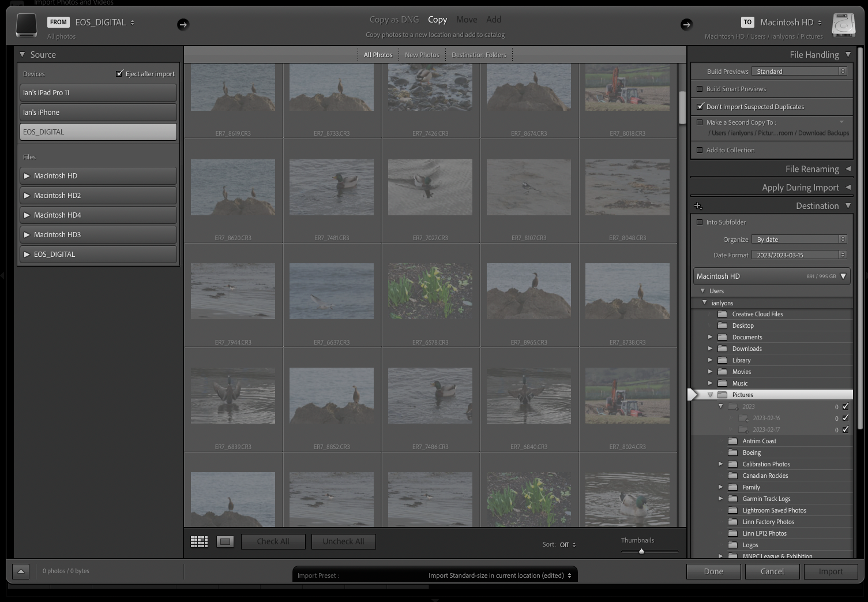Click the arrow icon next to the source panel
868x602 pixels.
click(183, 24)
